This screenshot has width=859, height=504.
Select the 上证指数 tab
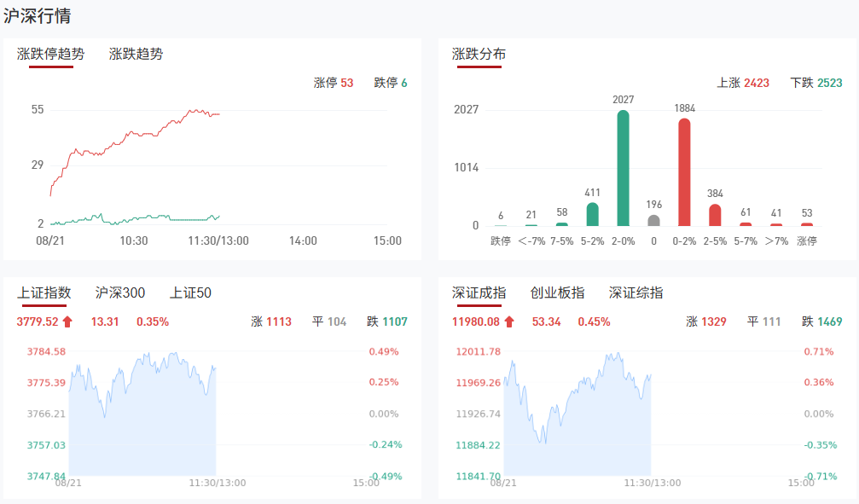(x=44, y=293)
